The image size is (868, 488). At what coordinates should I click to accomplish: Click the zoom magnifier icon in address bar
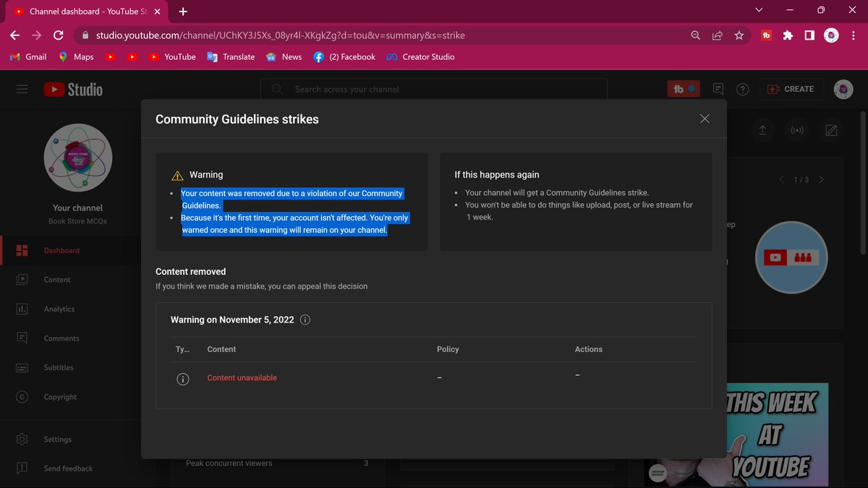click(695, 35)
